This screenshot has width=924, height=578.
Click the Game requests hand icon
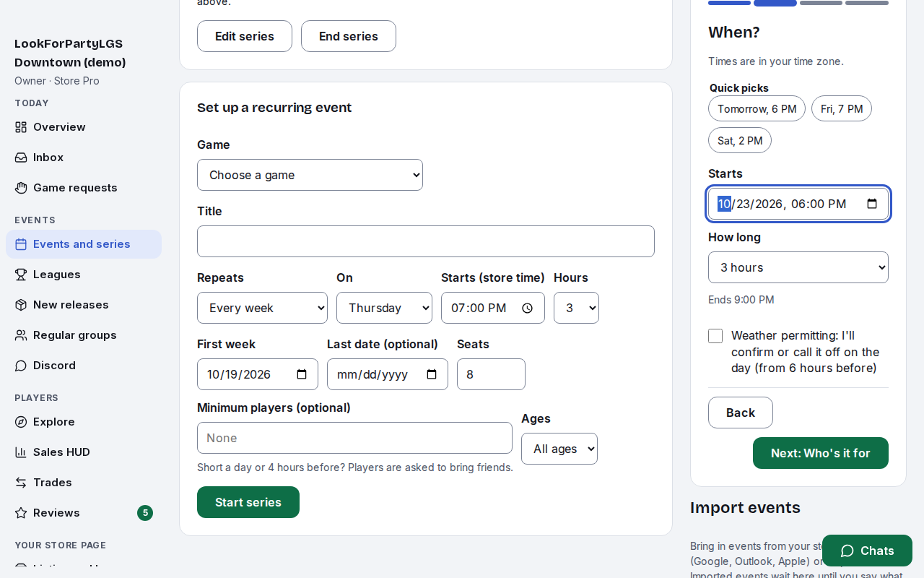click(x=21, y=188)
